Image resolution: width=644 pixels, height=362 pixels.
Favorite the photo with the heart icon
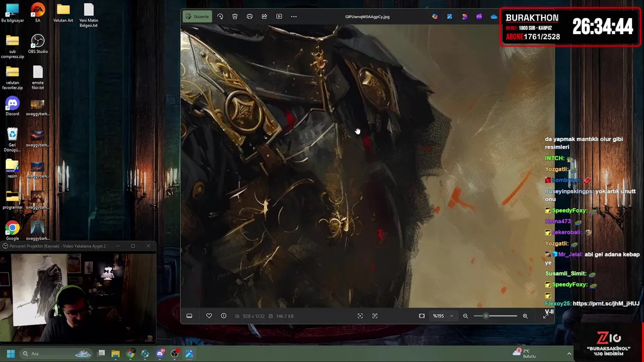(x=209, y=316)
